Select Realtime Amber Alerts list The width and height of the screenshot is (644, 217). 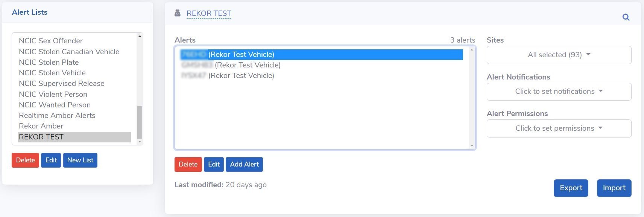click(x=57, y=115)
